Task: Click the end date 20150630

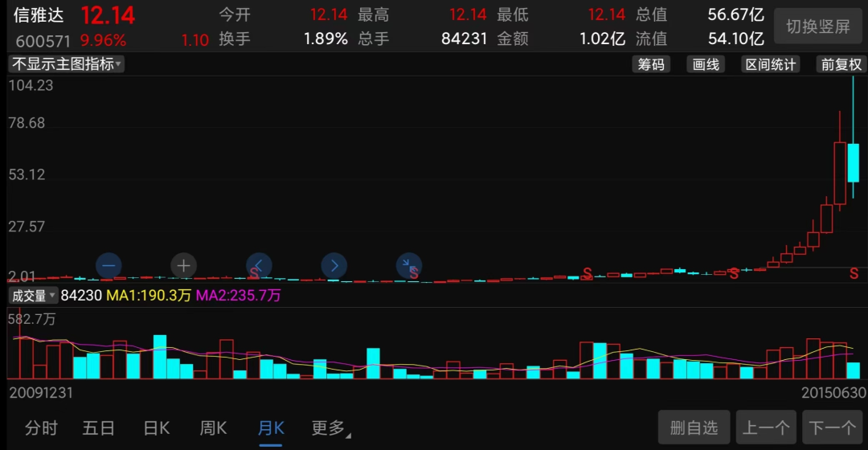Action: coord(833,393)
